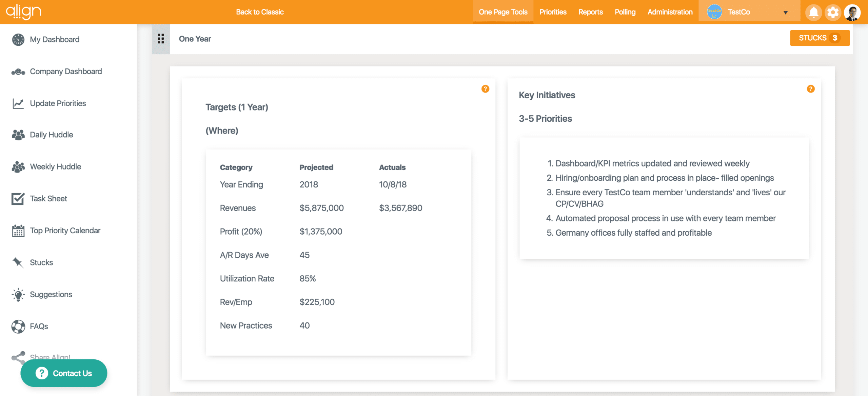Open the STUCKS counter button
The image size is (868, 396).
[x=820, y=38]
